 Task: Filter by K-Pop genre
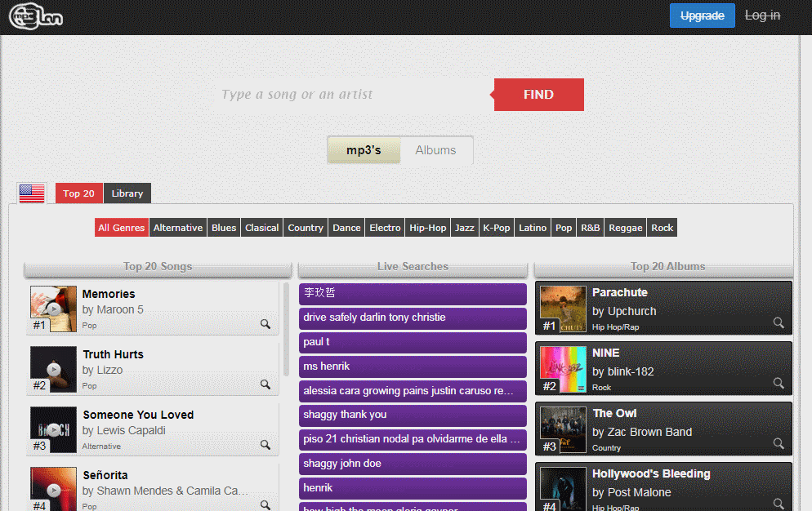[496, 228]
